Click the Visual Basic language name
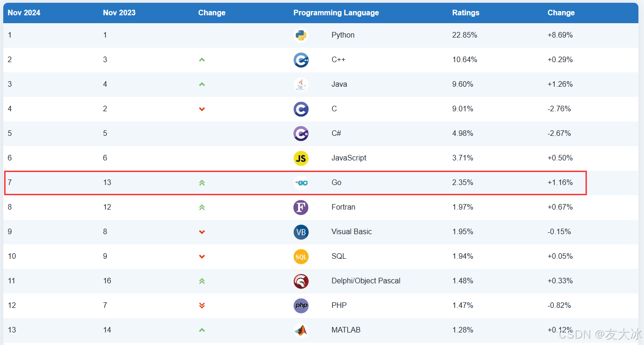 tap(352, 232)
